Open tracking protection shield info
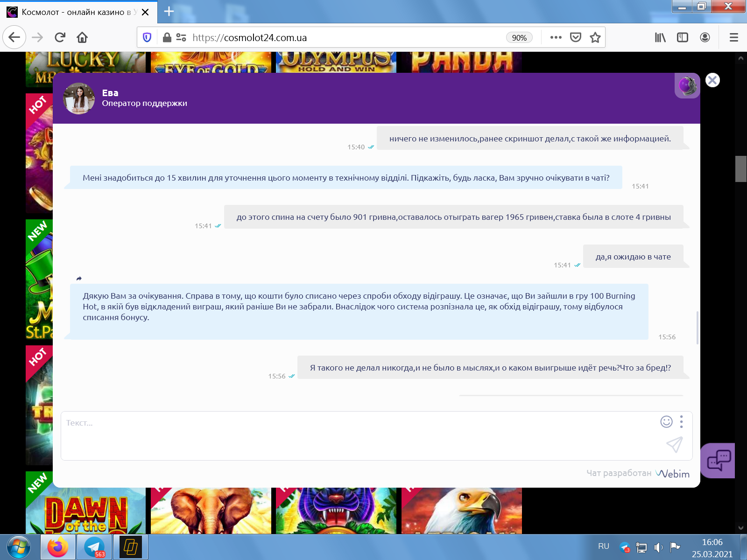This screenshot has height=560, width=747. pos(147,37)
